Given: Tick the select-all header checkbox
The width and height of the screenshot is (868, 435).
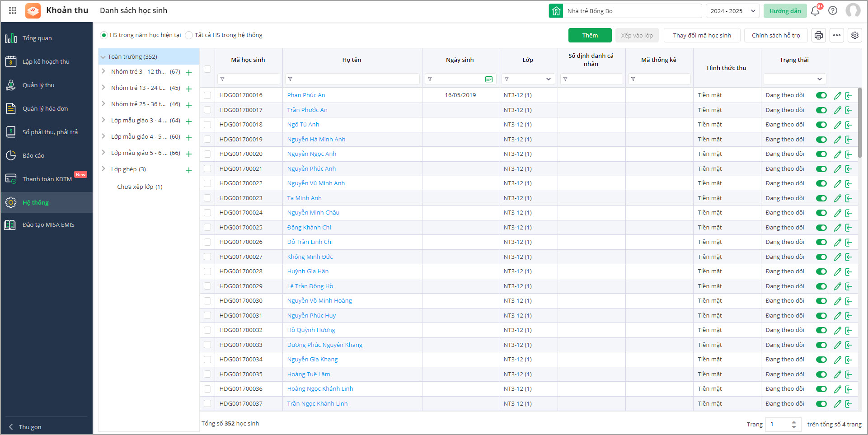Looking at the screenshot, I should [207, 69].
